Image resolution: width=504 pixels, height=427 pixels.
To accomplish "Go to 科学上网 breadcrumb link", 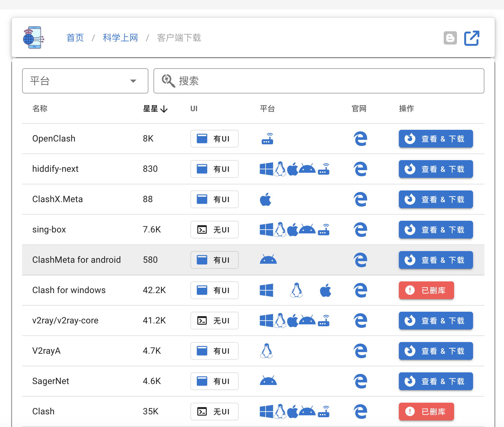I will pos(120,38).
